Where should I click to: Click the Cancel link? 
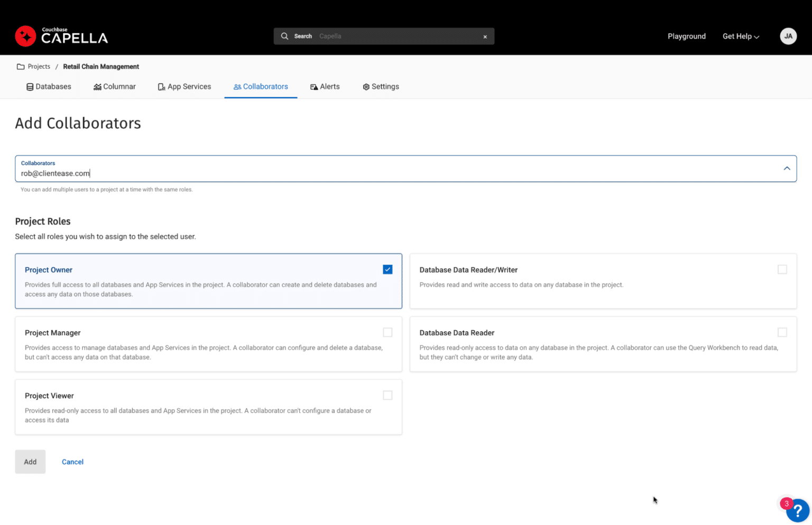(x=72, y=461)
